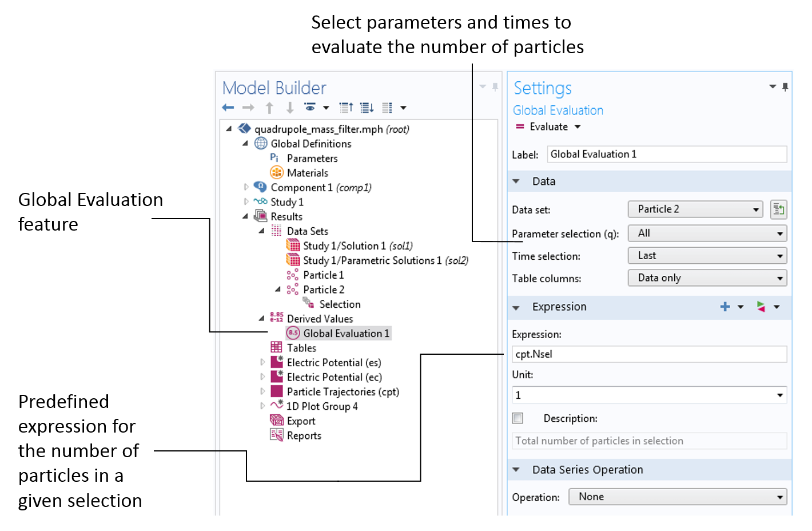The height and width of the screenshot is (531, 812).
Task: Expand the Component 1 tree node
Action: tap(246, 187)
